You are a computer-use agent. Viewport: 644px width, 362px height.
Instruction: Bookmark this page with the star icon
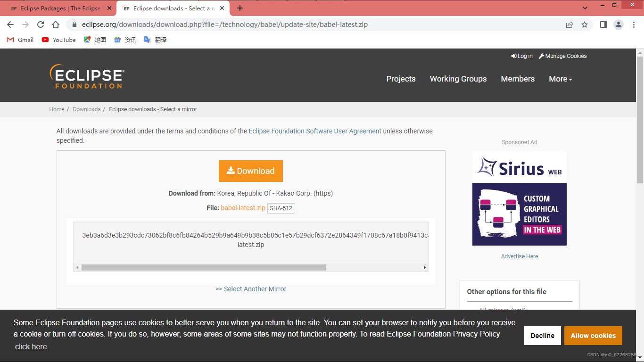[585, 25]
